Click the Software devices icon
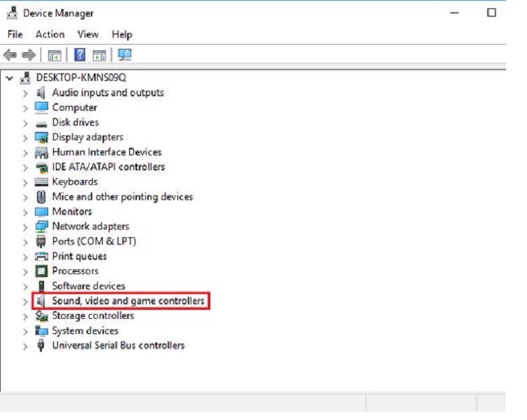 (41, 286)
